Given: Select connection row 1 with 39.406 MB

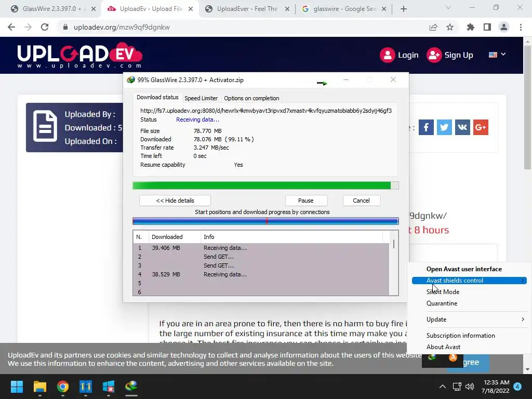Looking at the screenshot, I should (x=261, y=248).
